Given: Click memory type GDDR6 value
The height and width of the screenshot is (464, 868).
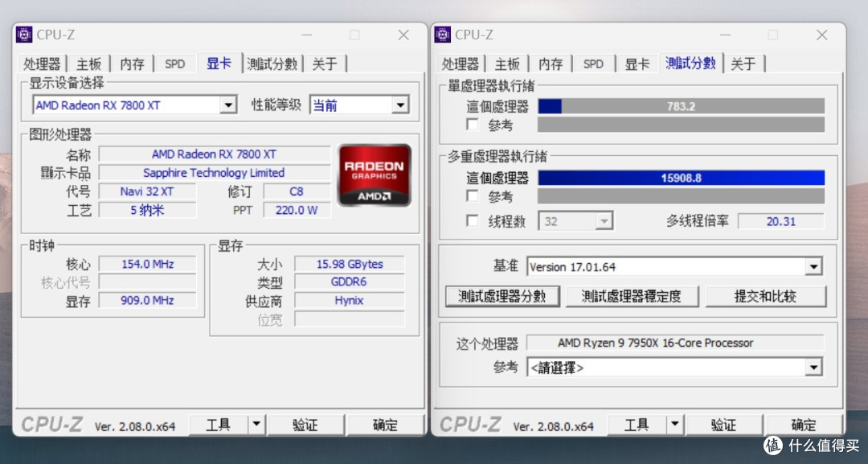Looking at the screenshot, I should pyautogui.click(x=350, y=281).
